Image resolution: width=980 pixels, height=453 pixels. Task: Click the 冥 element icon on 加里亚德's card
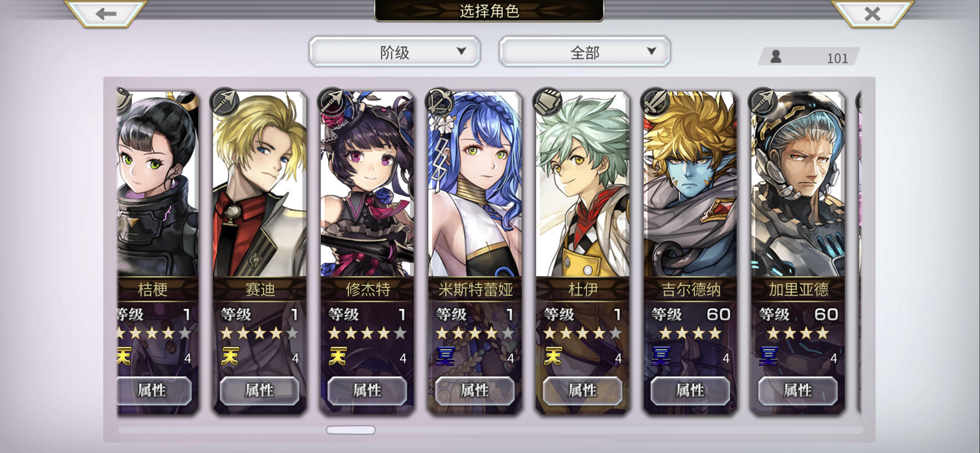coord(768,357)
